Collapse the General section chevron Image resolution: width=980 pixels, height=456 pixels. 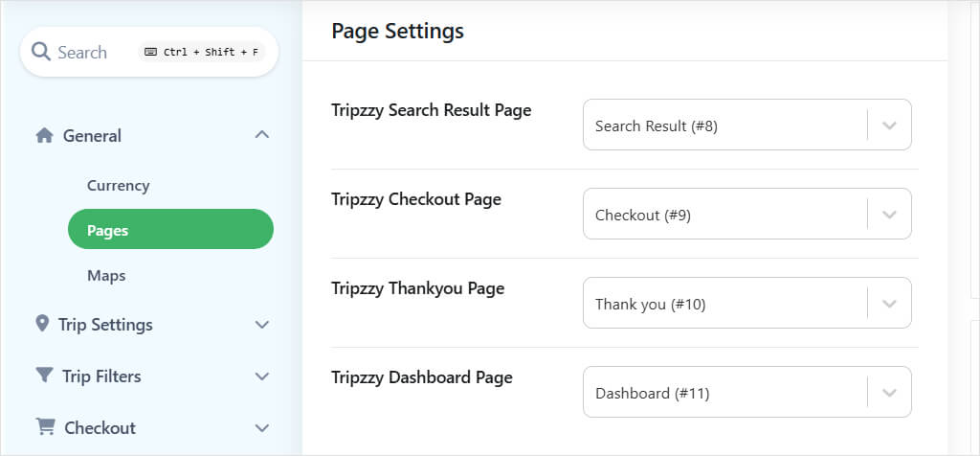pos(262,134)
